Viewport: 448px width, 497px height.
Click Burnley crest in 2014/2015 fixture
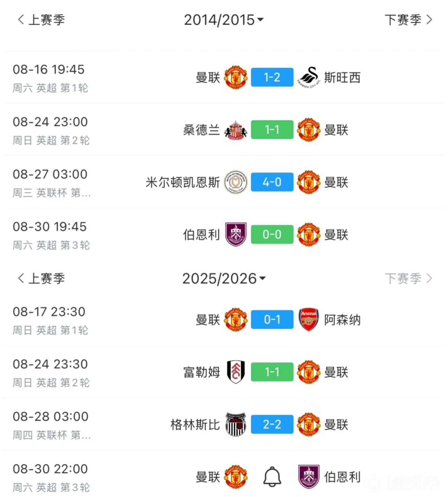(236, 235)
